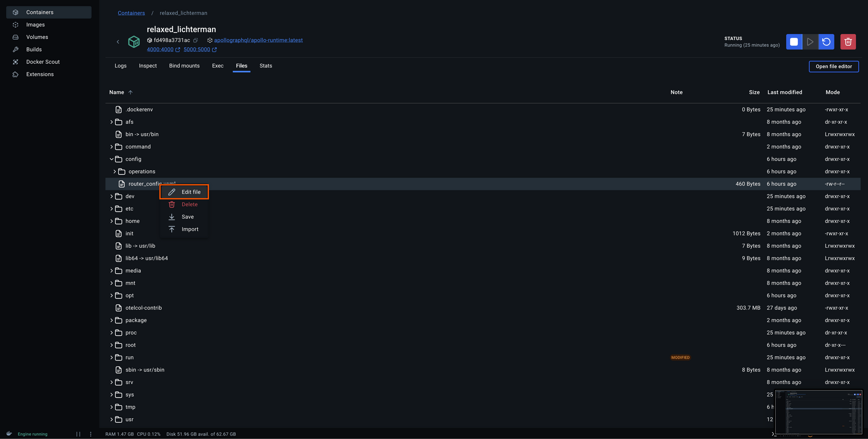Screen dimensions: 868x439
Task: Open the Builds section
Action: [33, 49]
